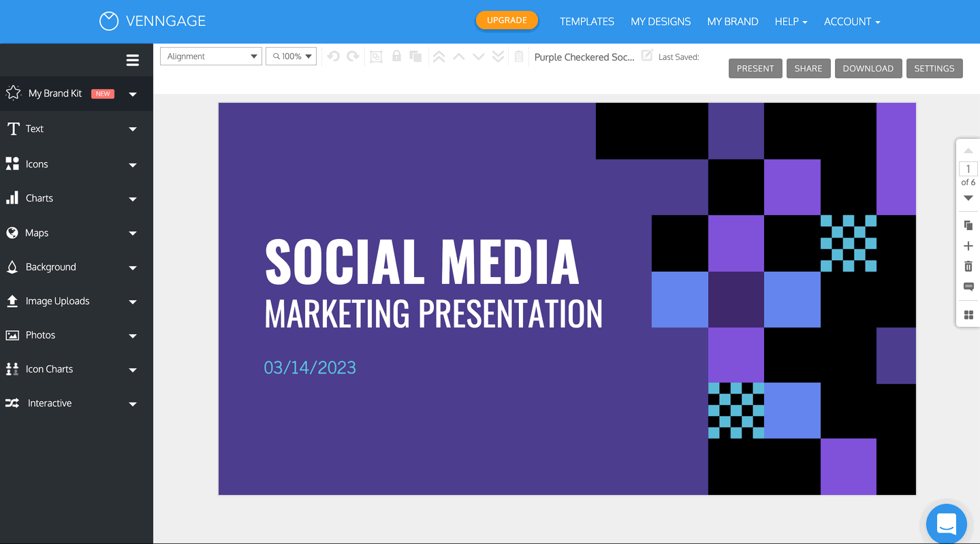Click the hamburger menu icon in sidebar
980x544 pixels.
coord(133,61)
